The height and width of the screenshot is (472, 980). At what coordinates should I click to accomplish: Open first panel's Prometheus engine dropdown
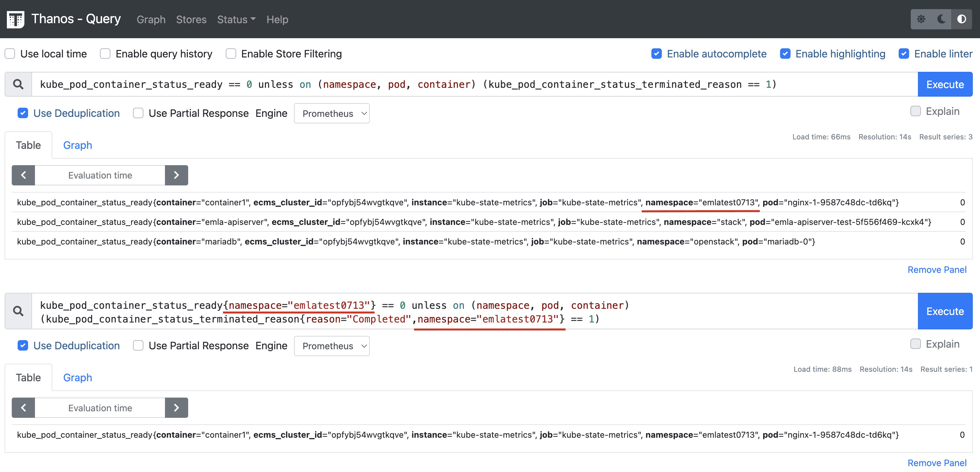click(x=331, y=114)
